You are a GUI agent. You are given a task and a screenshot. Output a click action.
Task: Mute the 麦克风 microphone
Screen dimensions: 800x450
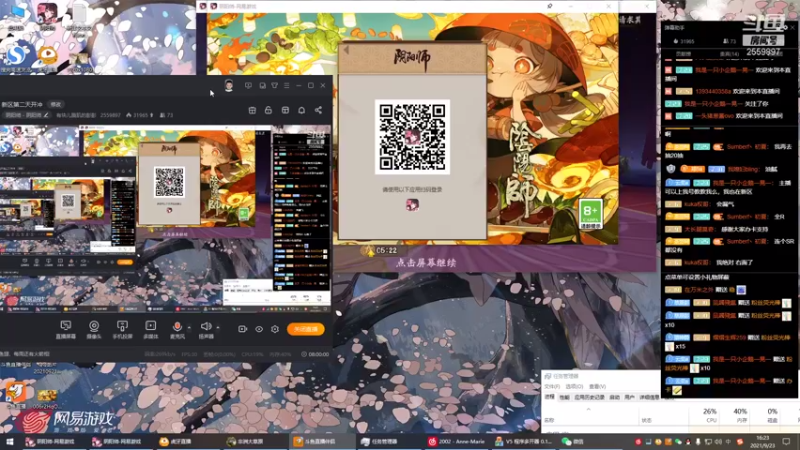coord(177,330)
